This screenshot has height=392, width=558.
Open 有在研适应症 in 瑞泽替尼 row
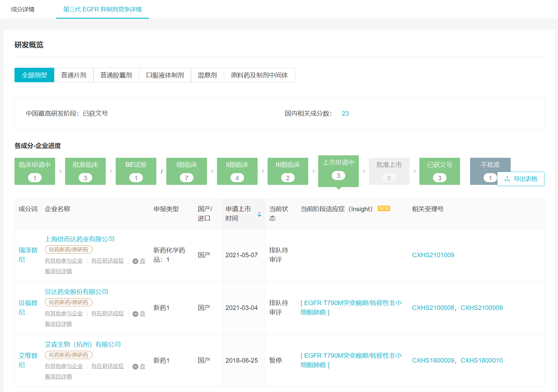tap(108, 261)
